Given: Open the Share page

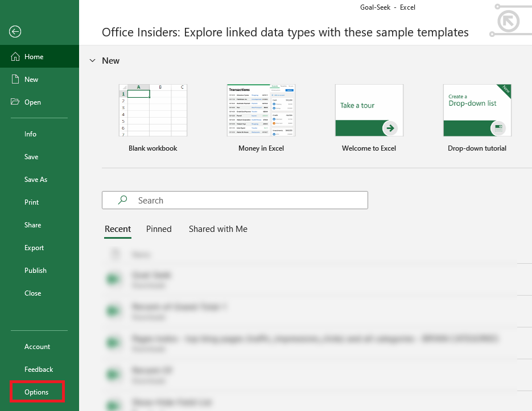Looking at the screenshot, I should pos(39,225).
